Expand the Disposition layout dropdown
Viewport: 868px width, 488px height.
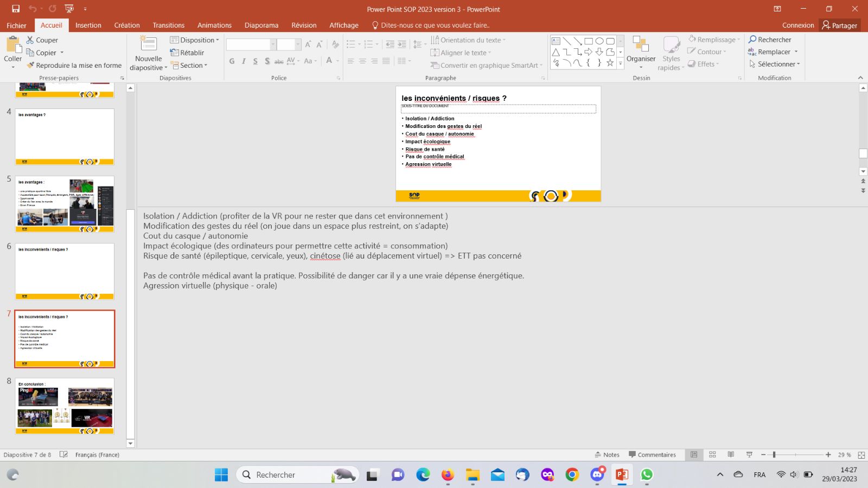click(x=195, y=40)
